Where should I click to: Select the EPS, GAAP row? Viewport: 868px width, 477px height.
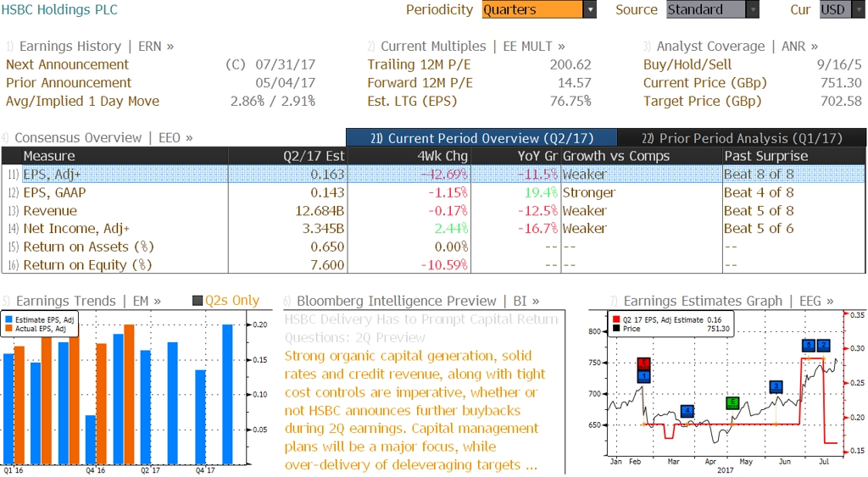point(433,192)
